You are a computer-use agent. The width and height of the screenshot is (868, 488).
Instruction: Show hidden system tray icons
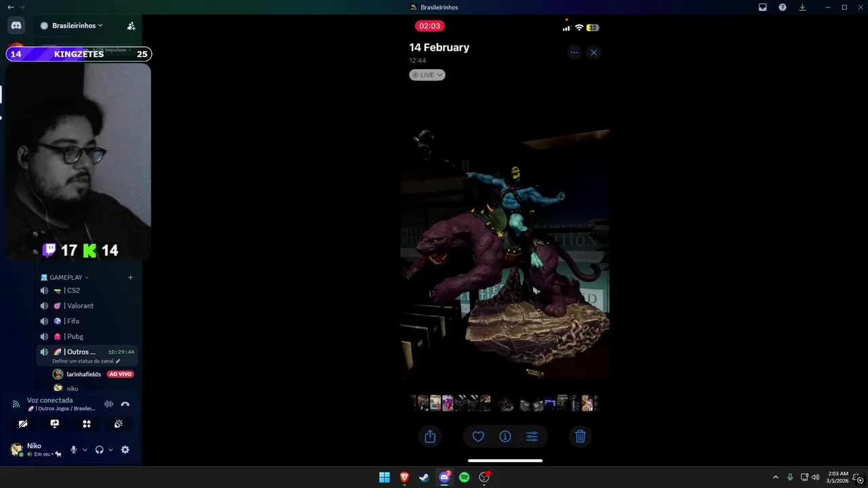coord(776,477)
